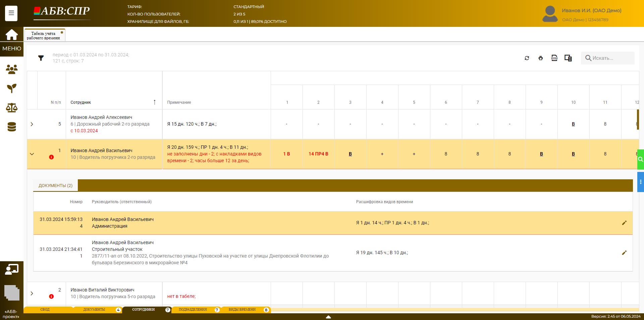
Task: Expand row for Иванов Андрей Алексеевич
Action: pyautogui.click(x=32, y=124)
